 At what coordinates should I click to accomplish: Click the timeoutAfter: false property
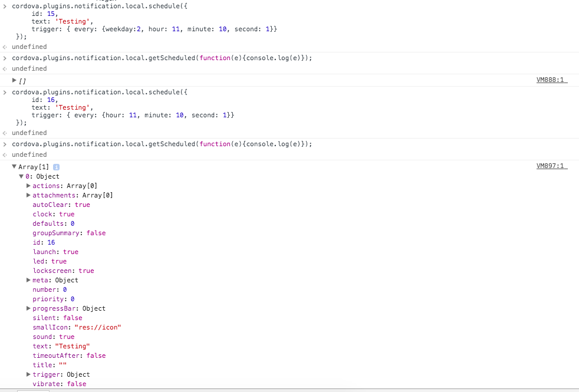tap(69, 355)
